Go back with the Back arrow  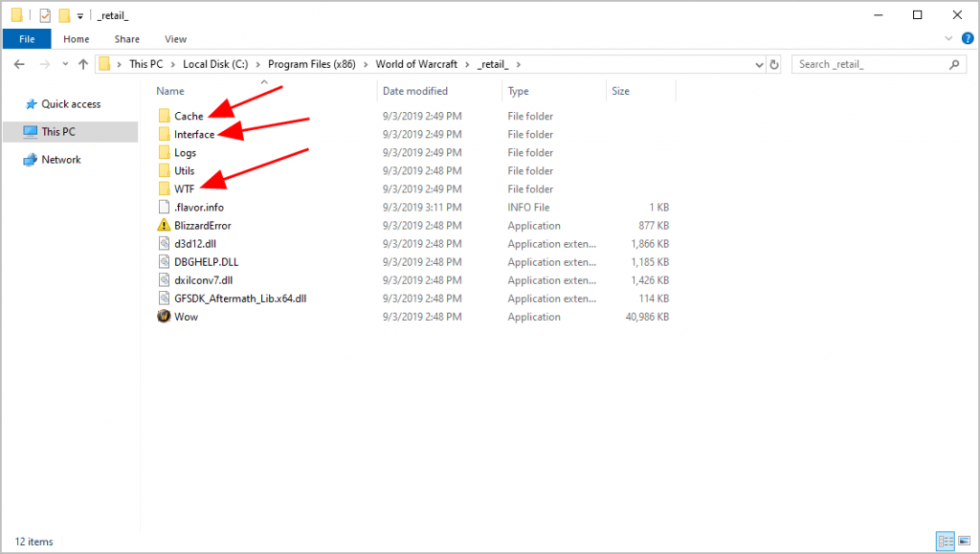point(19,64)
